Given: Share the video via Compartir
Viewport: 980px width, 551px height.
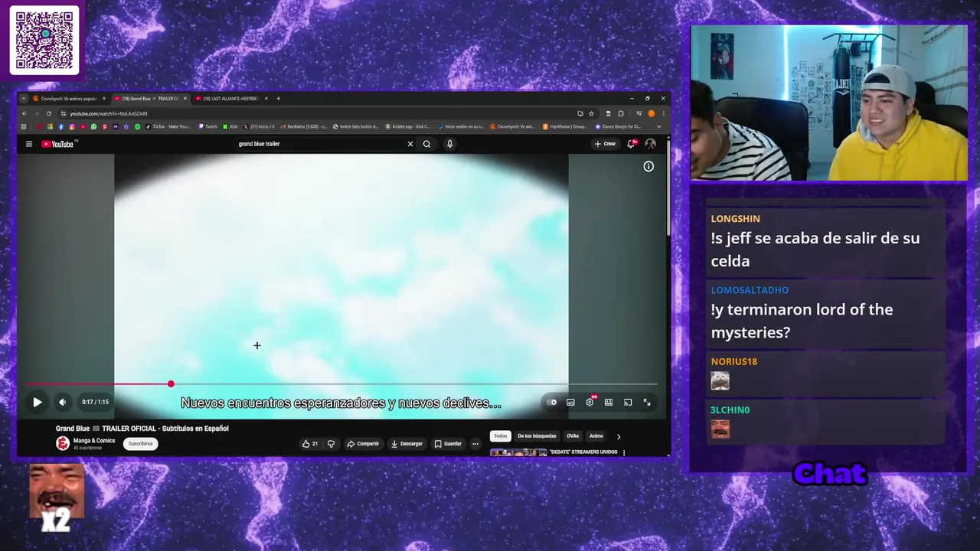Looking at the screenshot, I should coord(363,444).
